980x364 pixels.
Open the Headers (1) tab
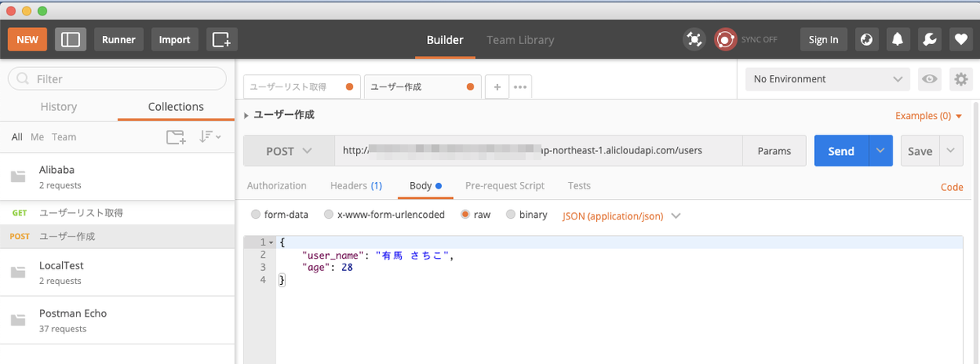coord(356,186)
